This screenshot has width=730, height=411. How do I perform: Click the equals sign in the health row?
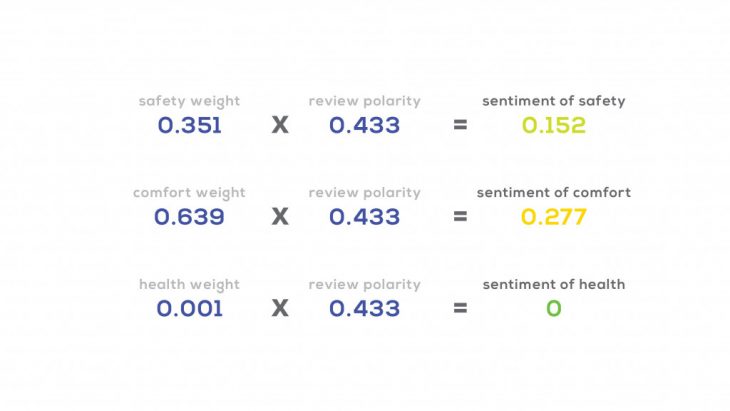460,310
